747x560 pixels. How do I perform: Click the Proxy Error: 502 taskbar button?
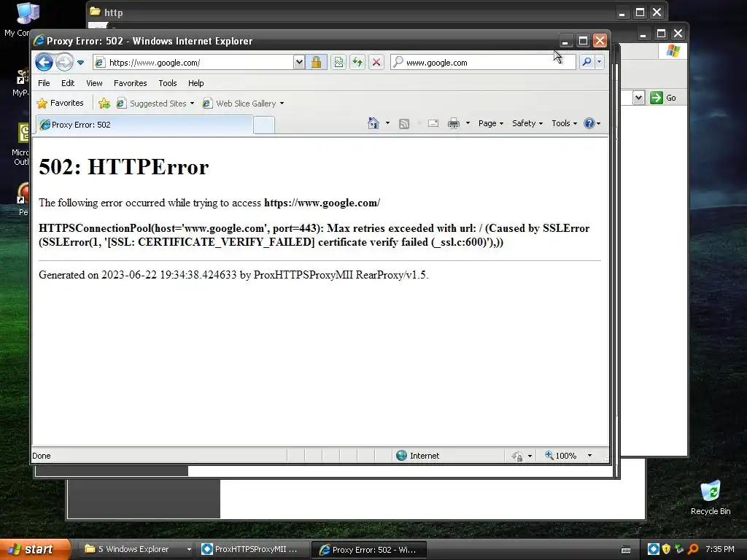click(368, 550)
